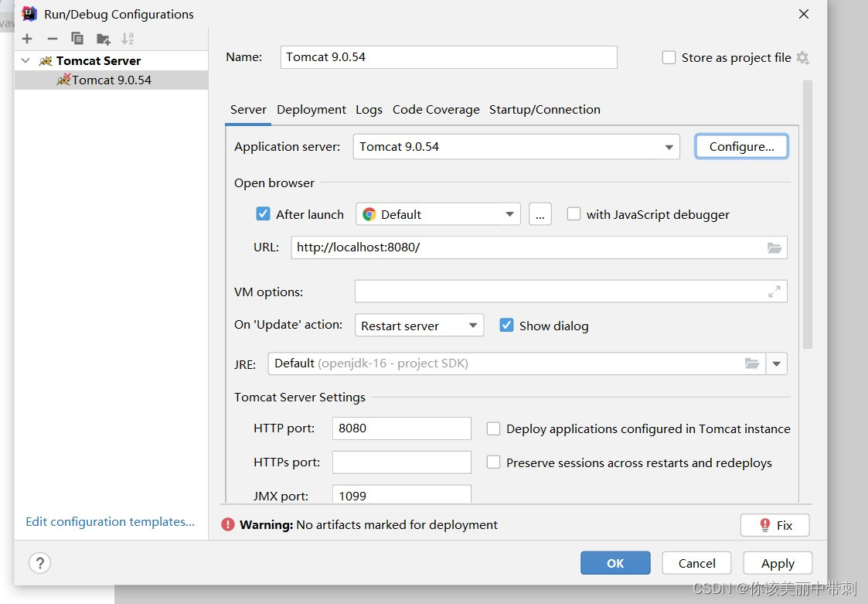Click the 'Tomcat Server Settings' section heading

(299, 398)
